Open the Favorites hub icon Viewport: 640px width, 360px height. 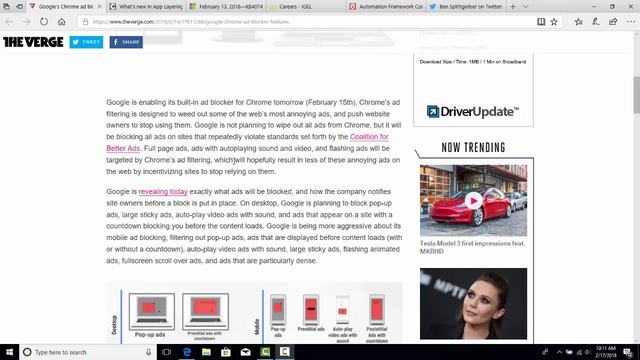tap(578, 22)
